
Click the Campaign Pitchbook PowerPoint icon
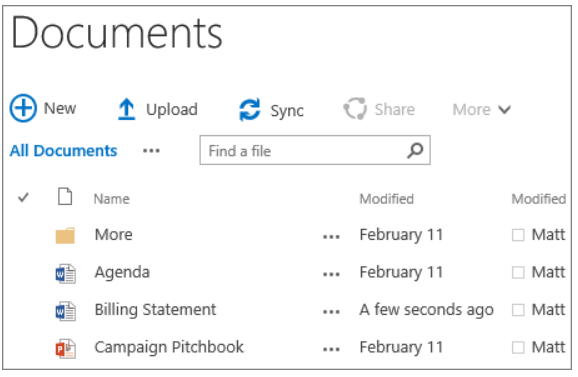tap(66, 349)
